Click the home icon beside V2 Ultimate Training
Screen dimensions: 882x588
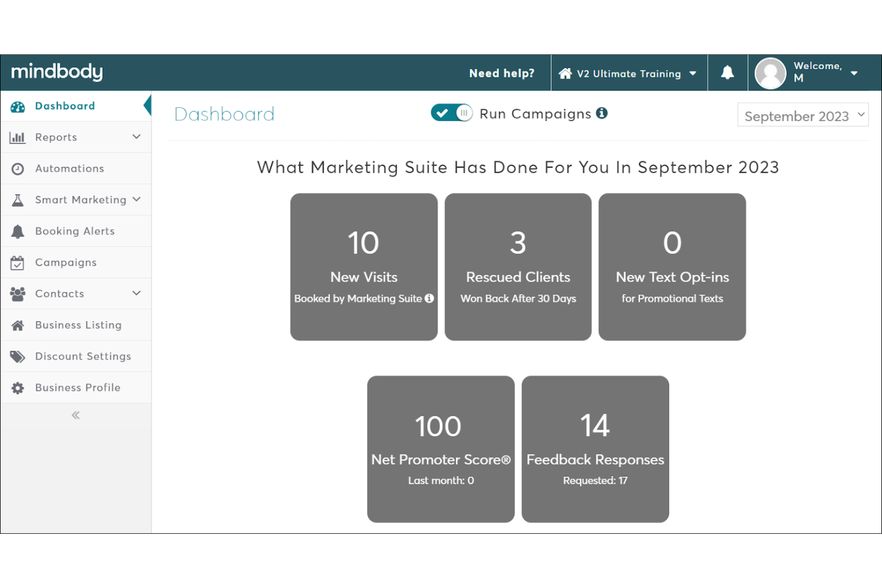pos(565,73)
